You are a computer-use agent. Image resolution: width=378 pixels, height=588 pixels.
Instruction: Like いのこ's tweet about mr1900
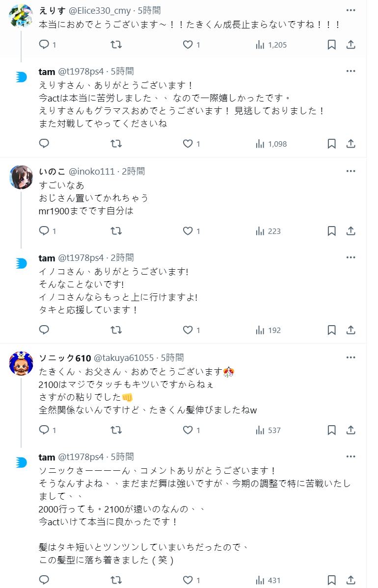pyautogui.click(x=188, y=231)
